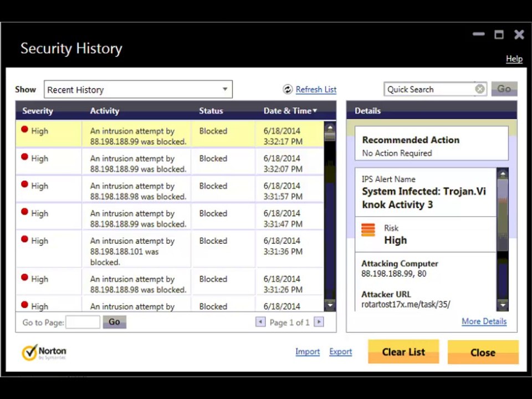Go to next page arrow

point(319,321)
